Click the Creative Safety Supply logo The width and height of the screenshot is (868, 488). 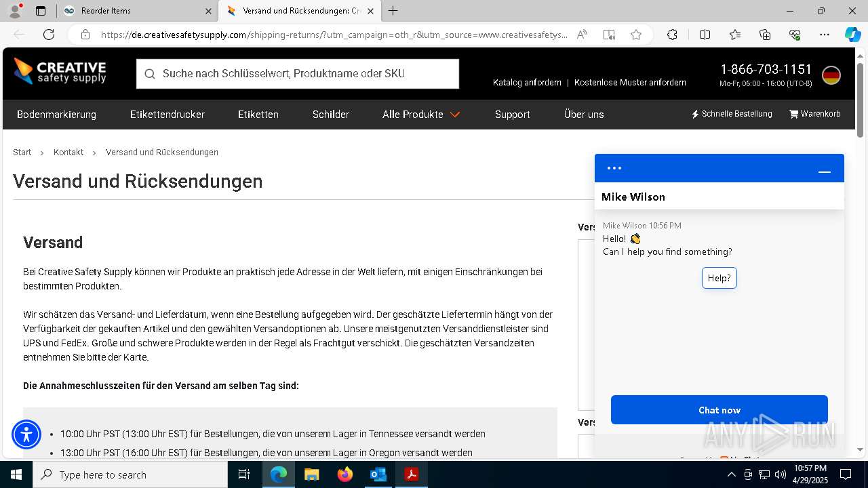pyautogui.click(x=60, y=72)
